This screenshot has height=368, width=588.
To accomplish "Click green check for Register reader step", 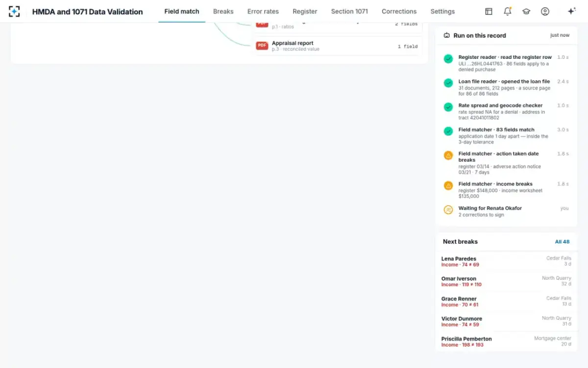I will coord(448,59).
